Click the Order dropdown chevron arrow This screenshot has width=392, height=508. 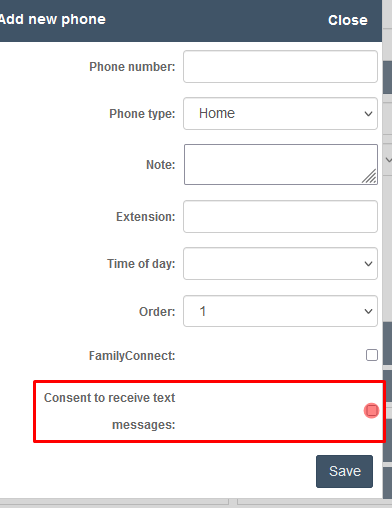click(x=368, y=311)
